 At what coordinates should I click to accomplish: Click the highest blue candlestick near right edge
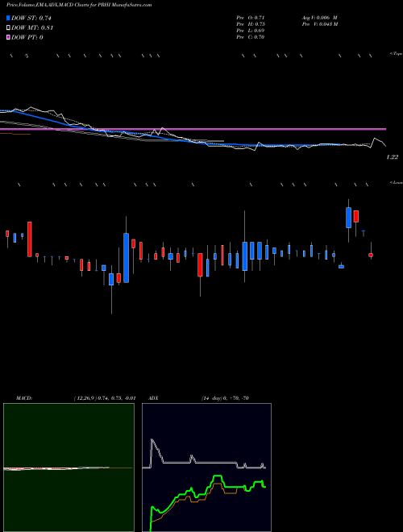coord(348,218)
